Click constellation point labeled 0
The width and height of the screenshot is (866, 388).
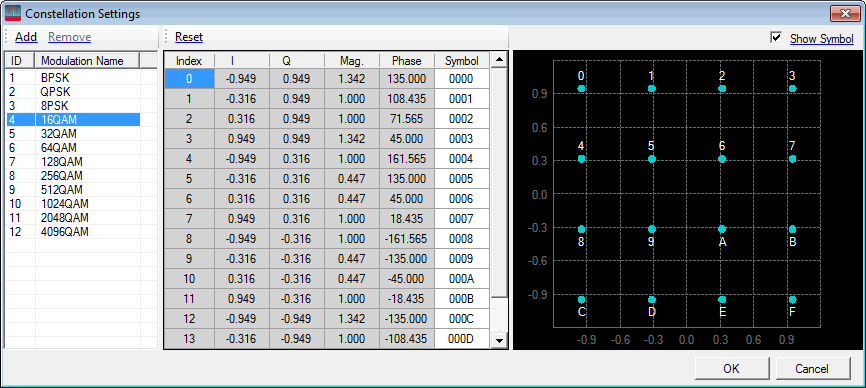click(581, 88)
